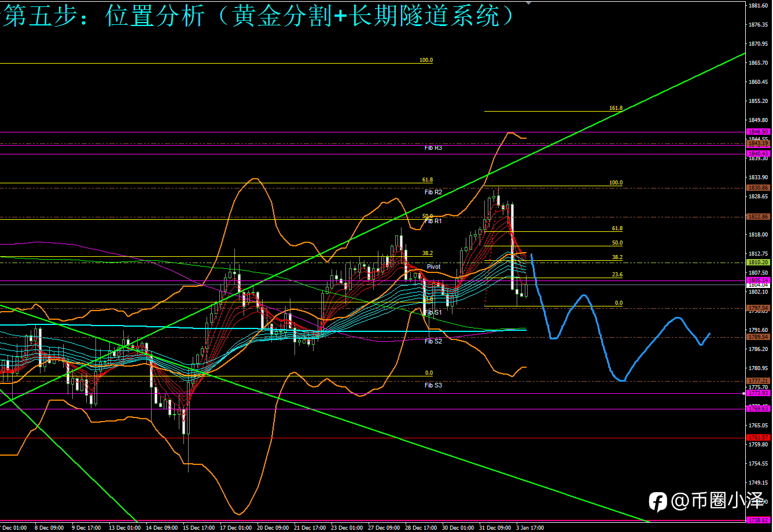Click the 23 Dec 01:00 time label
This screenshot has width=773, height=532.
click(347, 528)
